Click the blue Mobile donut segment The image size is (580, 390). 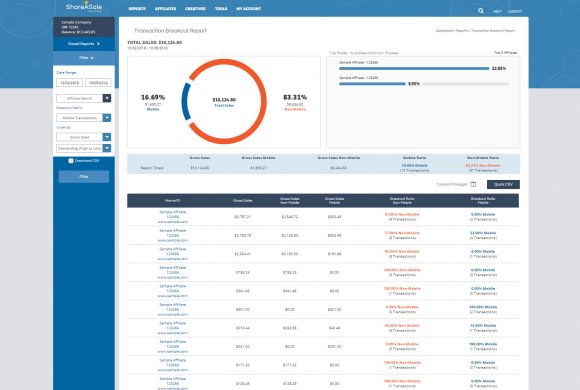click(186, 101)
